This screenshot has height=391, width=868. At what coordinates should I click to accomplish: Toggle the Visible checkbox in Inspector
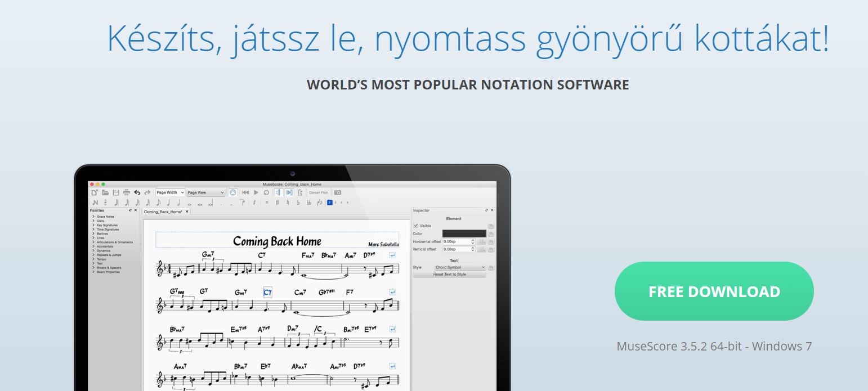[x=417, y=226]
